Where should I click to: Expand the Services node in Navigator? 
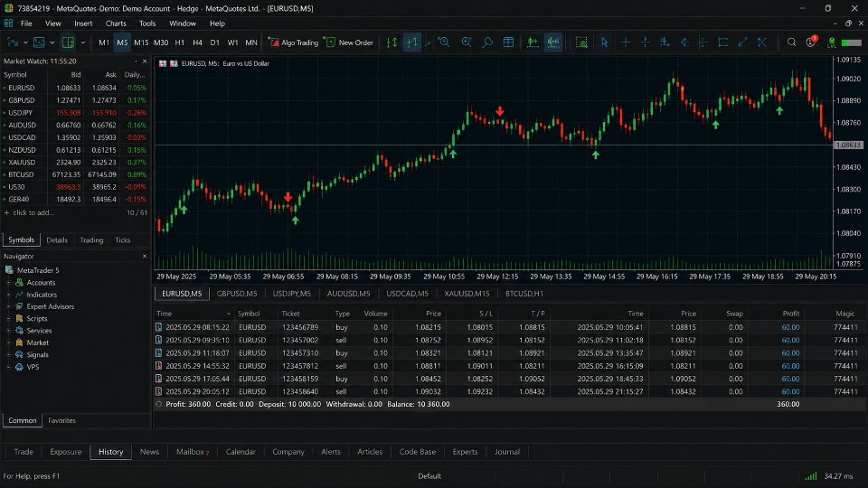(9, 331)
